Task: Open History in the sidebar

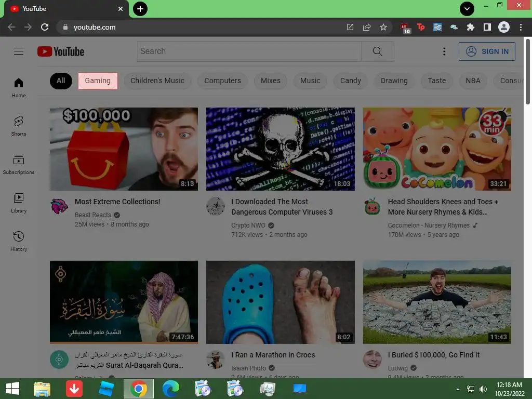Action: point(19,241)
